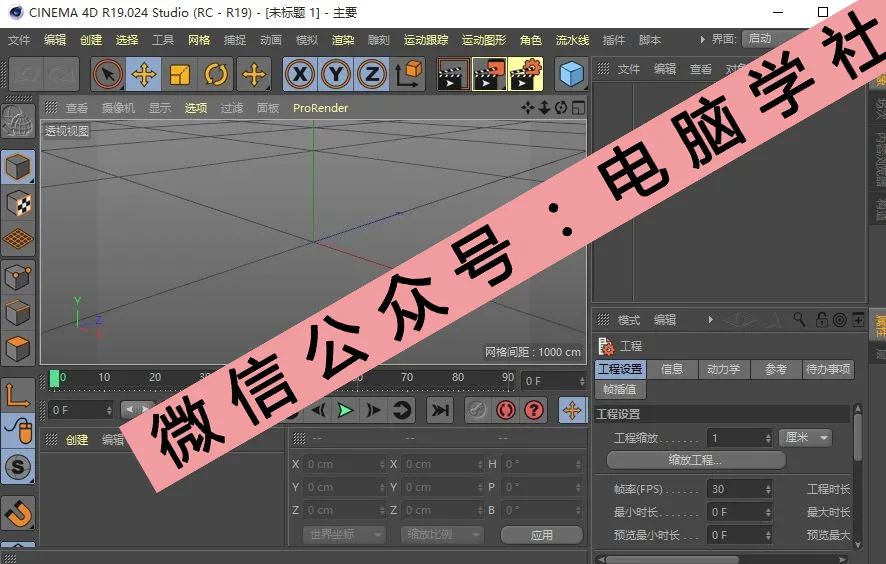Open 缩放比例 dropdown

(x=441, y=534)
